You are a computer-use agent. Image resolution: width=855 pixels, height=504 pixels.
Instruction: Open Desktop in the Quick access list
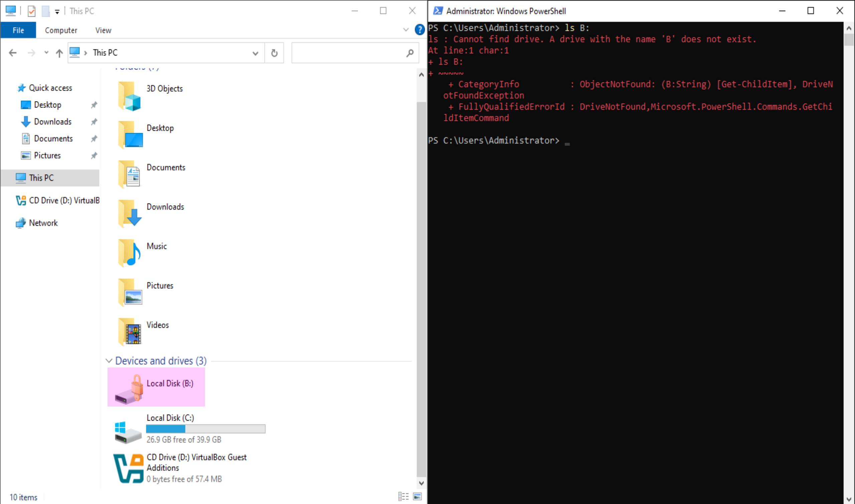point(47,105)
